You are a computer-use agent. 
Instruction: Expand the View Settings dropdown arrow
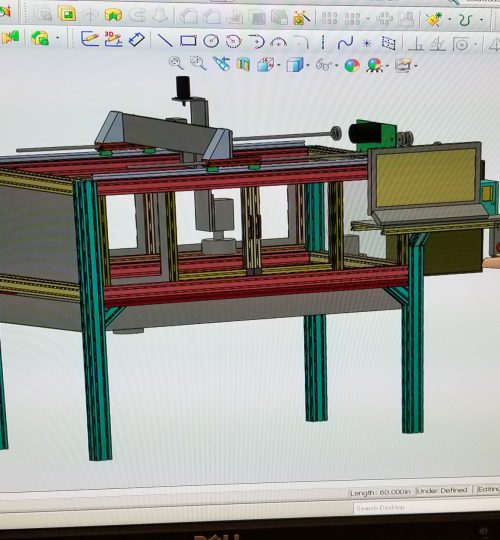[x=416, y=66]
